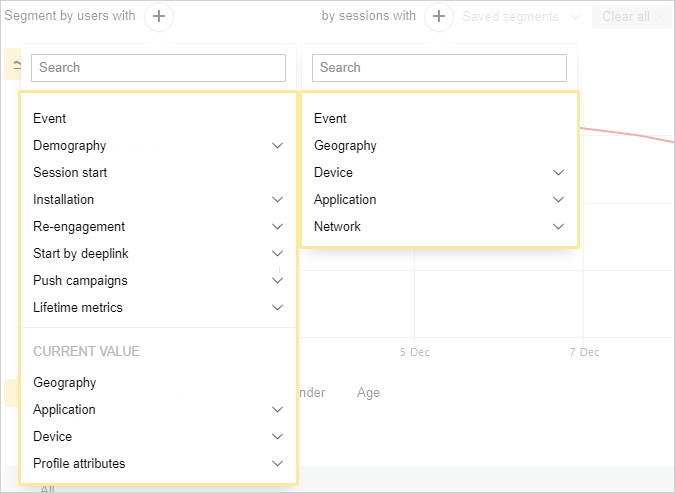Viewport: 675px width, 493px height.
Task: Expand Profile attributes chevron
Action: [277, 464]
